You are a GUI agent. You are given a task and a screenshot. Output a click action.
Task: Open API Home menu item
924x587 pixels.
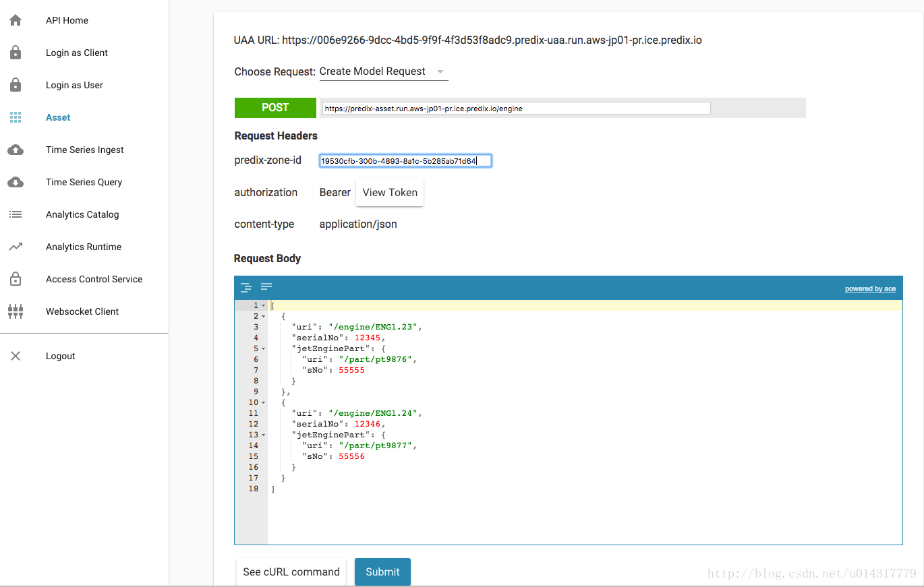click(67, 20)
